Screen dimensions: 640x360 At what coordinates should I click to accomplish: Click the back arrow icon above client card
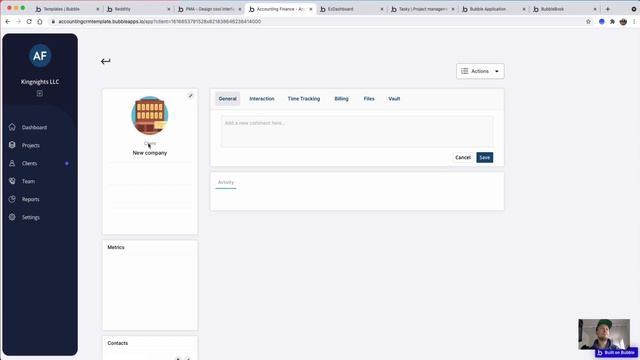coord(105,61)
